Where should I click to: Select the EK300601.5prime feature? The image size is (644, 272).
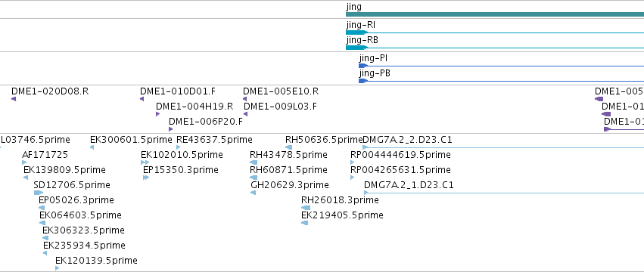click(x=92, y=147)
